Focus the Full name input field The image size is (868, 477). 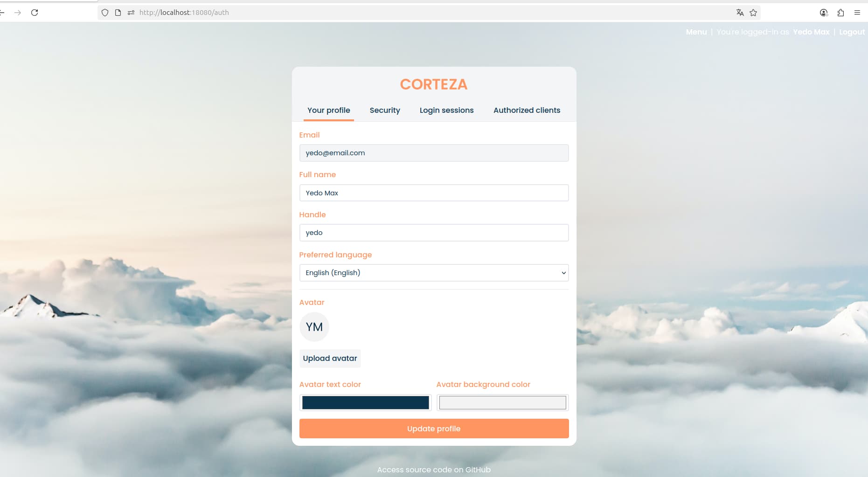point(434,193)
